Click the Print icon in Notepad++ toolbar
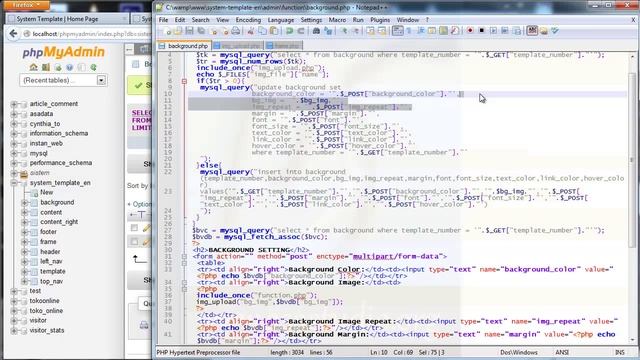Screen dimensions: 640x360 coord(236,31)
